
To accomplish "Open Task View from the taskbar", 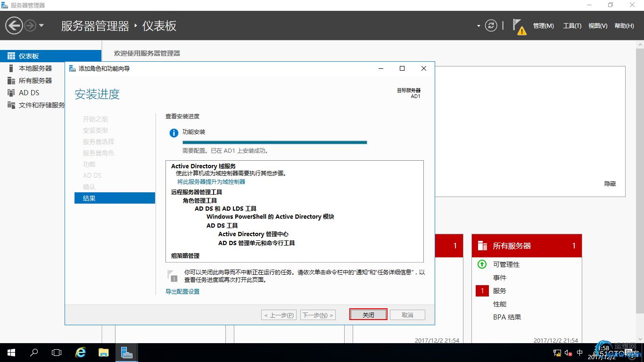I will point(57,353).
